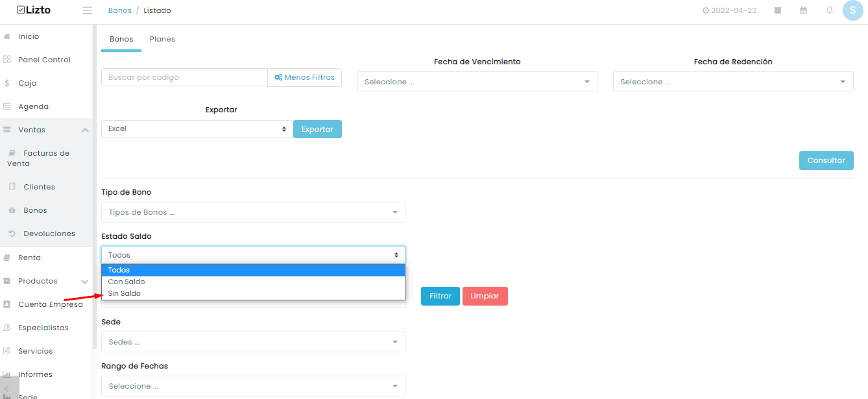
Task: Click the Filtrar button
Action: (x=440, y=296)
